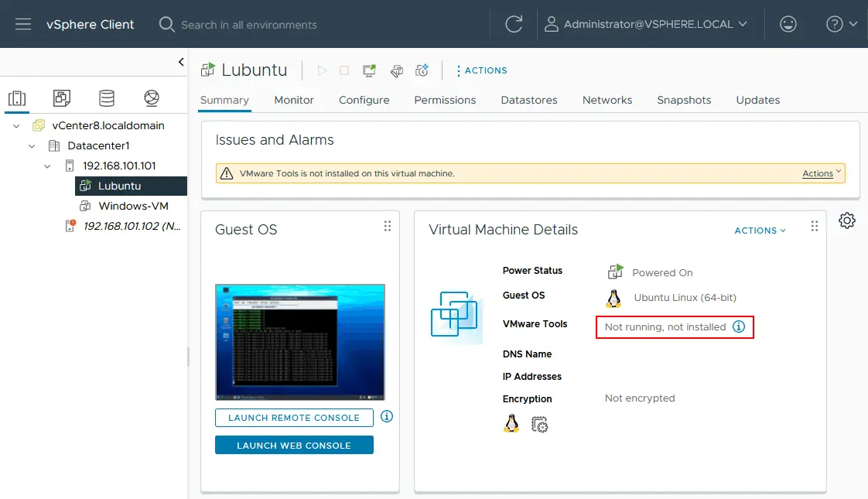868x499 pixels.
Task: Click the Migrate VM toolbar icon
Action: click(x=396, y=70)
